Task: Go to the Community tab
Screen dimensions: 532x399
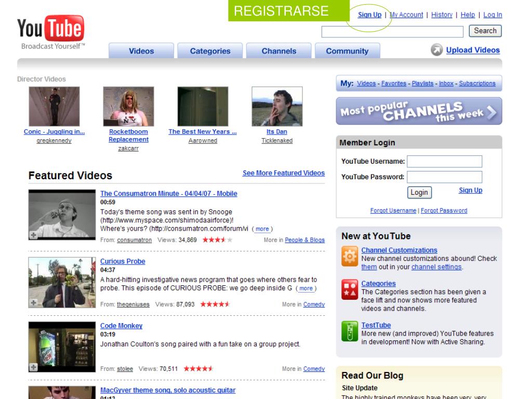Action: 347,51
